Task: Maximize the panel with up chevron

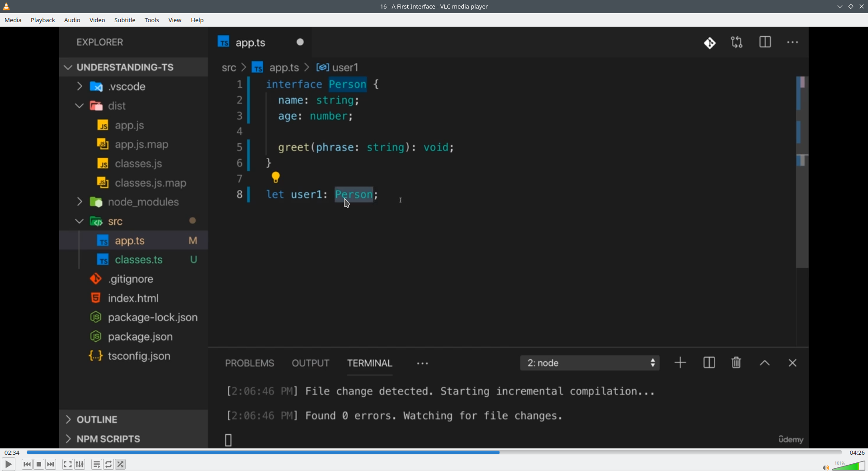Action: point(765,363)
